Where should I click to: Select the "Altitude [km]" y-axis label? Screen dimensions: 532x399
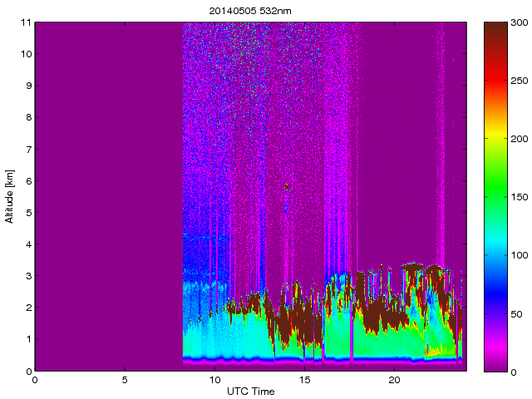(10, 196)
